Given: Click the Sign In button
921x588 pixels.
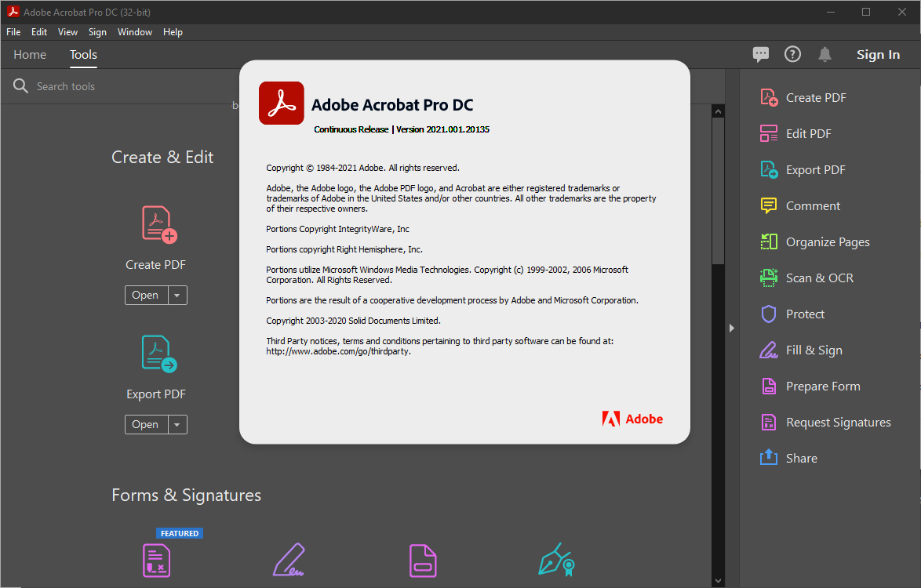Looking at the screenshot, I should pyautogui.click(x=878, y=54).
